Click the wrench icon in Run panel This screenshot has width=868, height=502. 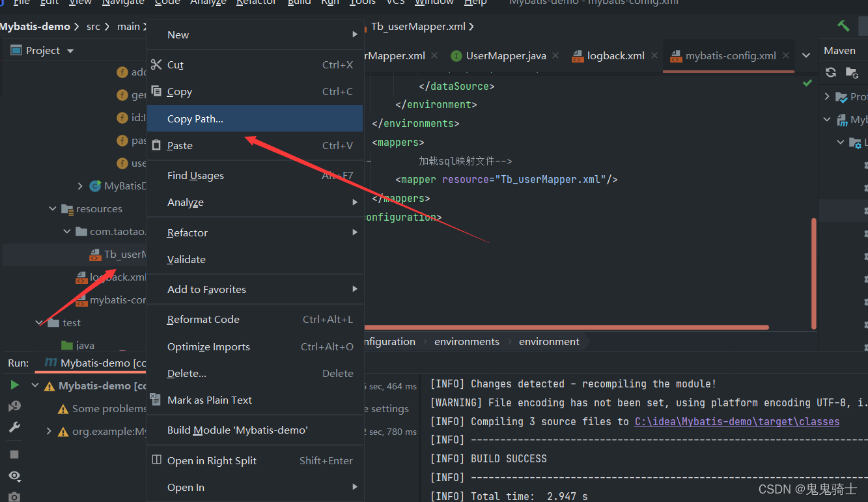click(14, 428)
